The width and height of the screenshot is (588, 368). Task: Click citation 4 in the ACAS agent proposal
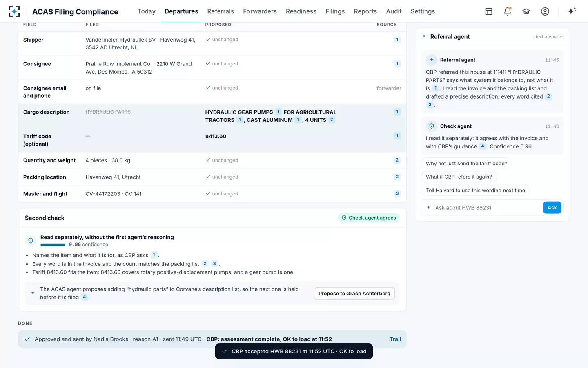click(x=85, y=297)
